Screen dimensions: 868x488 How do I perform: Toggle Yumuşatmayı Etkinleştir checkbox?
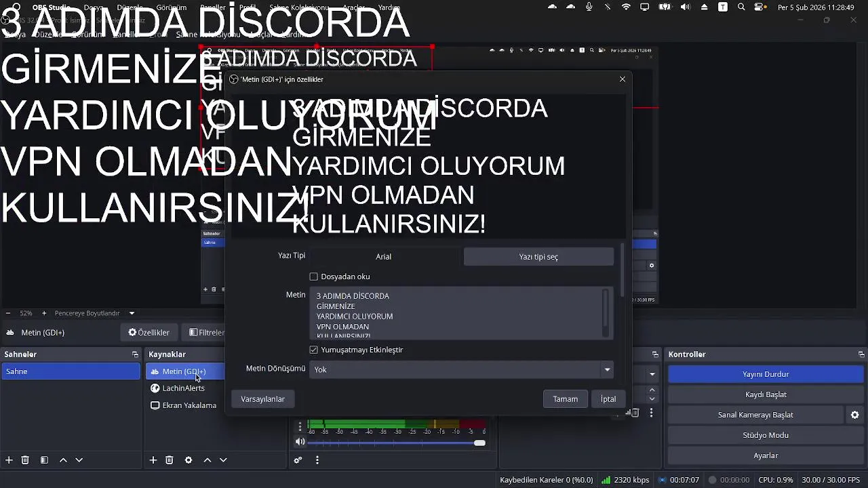[x=313, y=350]
